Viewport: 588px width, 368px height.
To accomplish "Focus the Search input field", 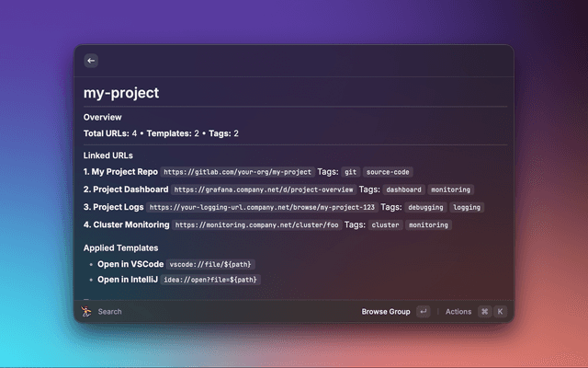I will (184, 312).
